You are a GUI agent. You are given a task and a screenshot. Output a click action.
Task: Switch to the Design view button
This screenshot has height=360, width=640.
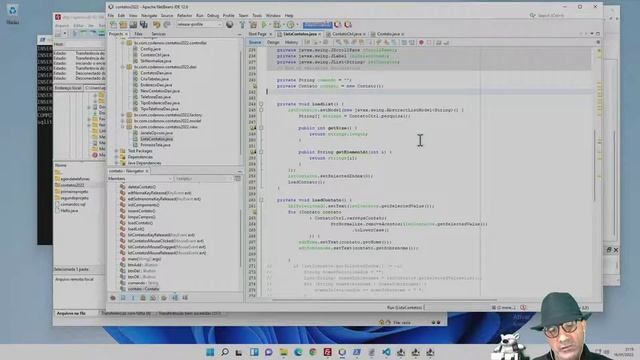pyautogui.click(x=273, y=42)
